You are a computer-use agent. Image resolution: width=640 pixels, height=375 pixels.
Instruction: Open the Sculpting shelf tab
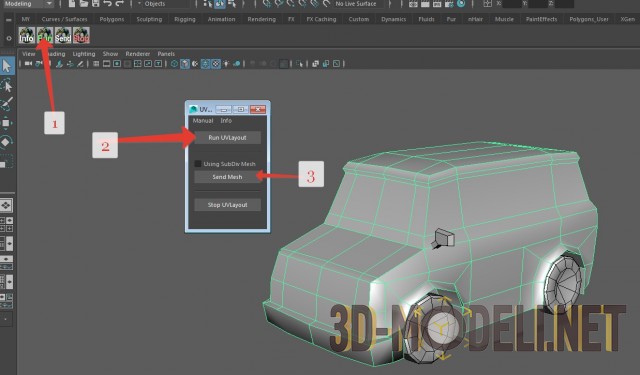(149, 19)
